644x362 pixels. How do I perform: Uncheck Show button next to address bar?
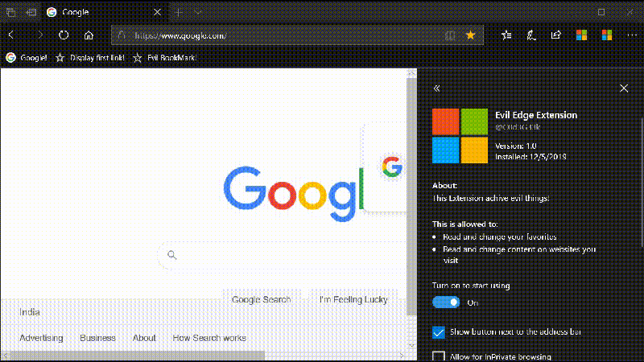click(x=439, y=332)
